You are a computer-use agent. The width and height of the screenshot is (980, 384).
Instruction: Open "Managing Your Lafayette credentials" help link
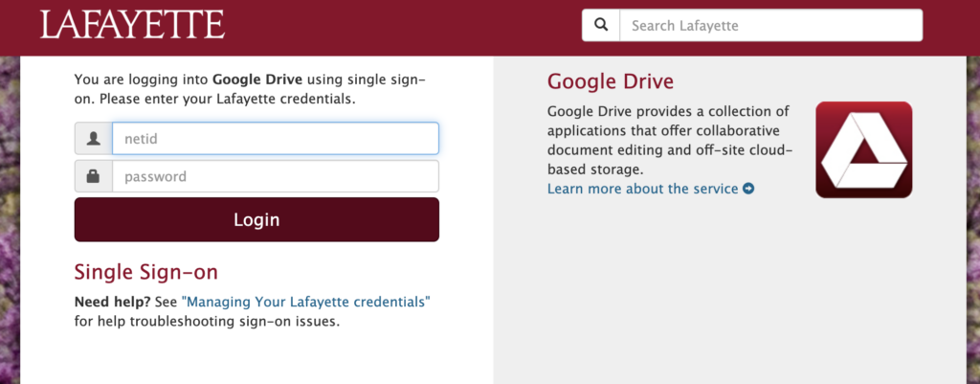coord(306,302)
